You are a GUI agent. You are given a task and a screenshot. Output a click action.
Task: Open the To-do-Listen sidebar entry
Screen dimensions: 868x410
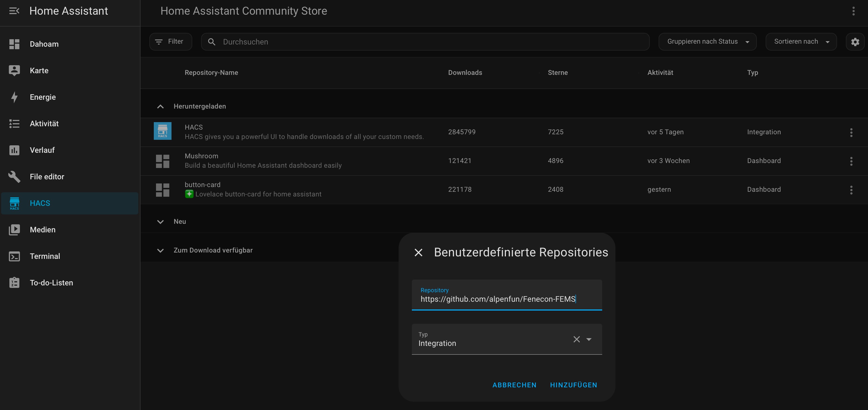(51, 283)
